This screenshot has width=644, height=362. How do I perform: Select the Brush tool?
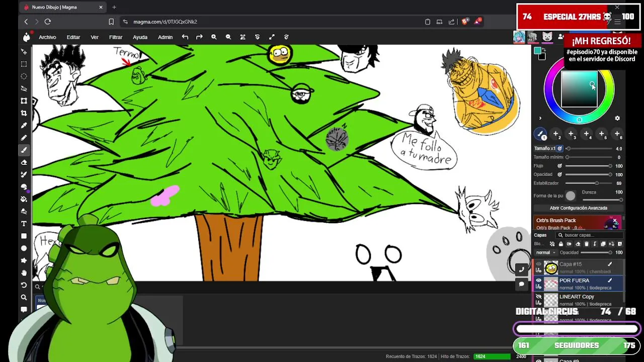[24, 150]
